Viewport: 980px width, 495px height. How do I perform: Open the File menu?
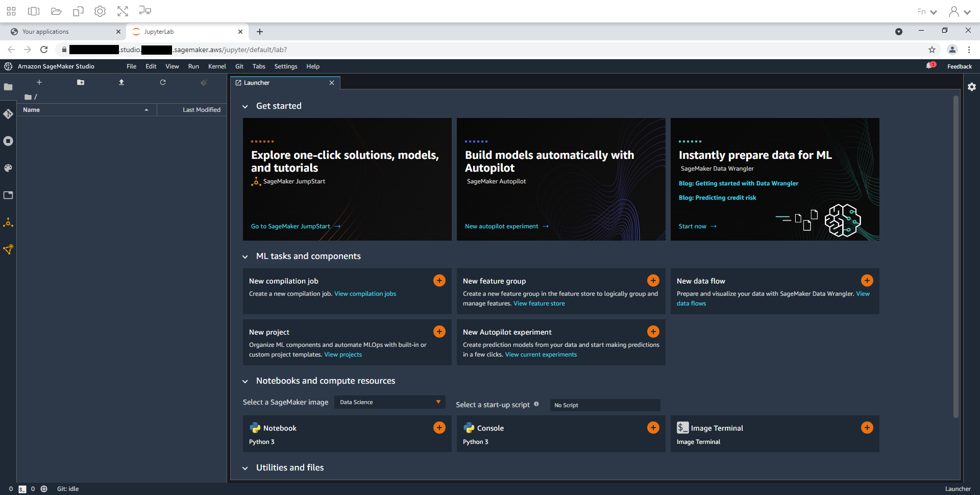pyautogui.click(x=131, y=66)
